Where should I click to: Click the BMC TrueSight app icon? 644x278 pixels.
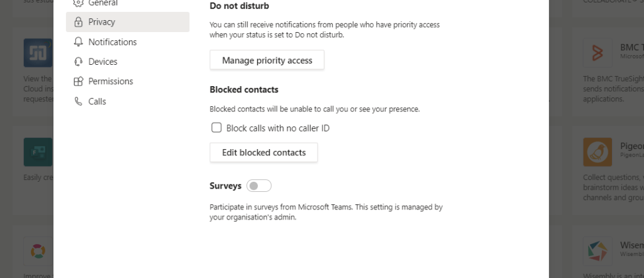(597, 53)
